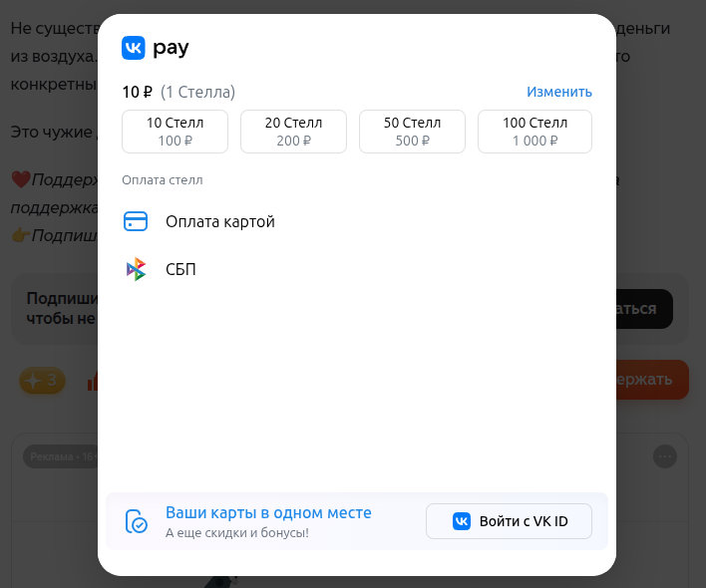Image resolution: width=706 pixels, height=588 pixels.
Task: Select the 10 Стелл for 100 ₽ option
Action: point(176,132)
